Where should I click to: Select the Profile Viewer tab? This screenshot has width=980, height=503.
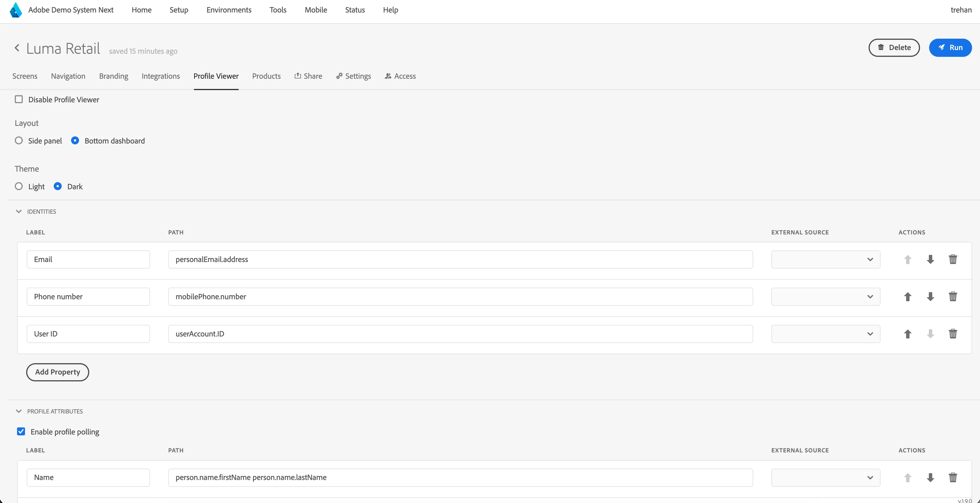pos(216,76)
